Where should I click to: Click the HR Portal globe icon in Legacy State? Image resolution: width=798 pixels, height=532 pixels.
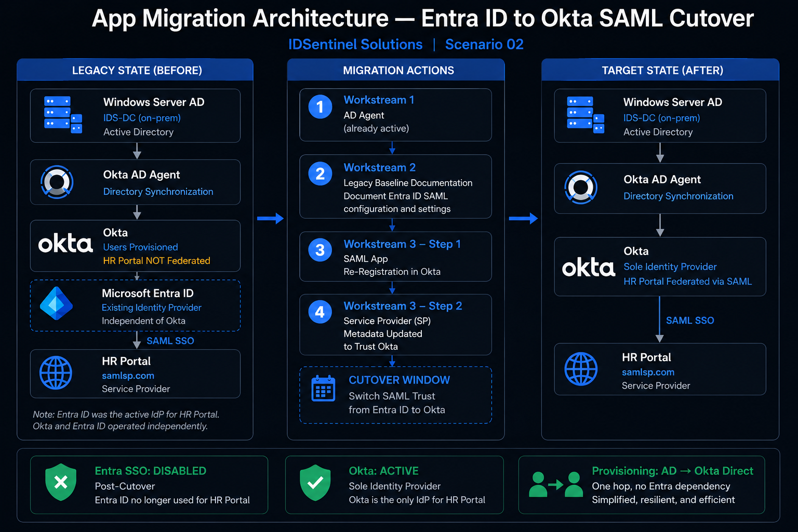[56, 373]
